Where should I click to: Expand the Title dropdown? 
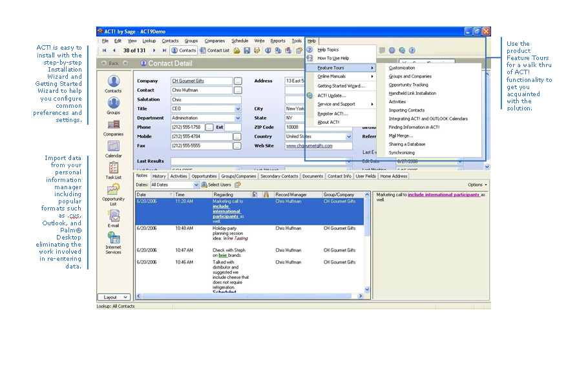tap(238, 108)
